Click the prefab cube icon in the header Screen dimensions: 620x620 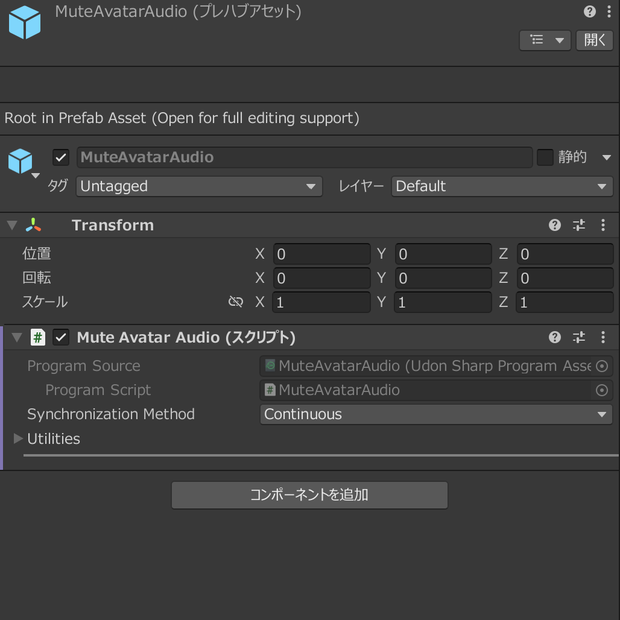(25, 22)
